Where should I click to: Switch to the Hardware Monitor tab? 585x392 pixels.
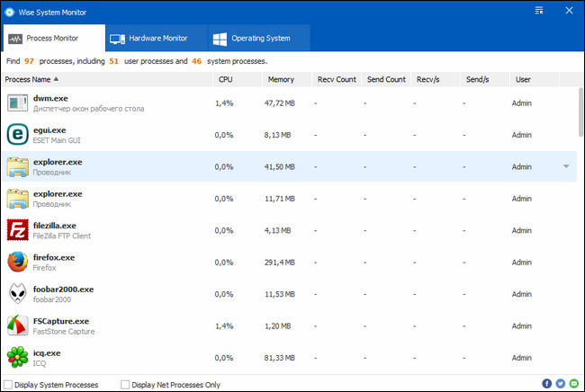[x=148, y=39]
